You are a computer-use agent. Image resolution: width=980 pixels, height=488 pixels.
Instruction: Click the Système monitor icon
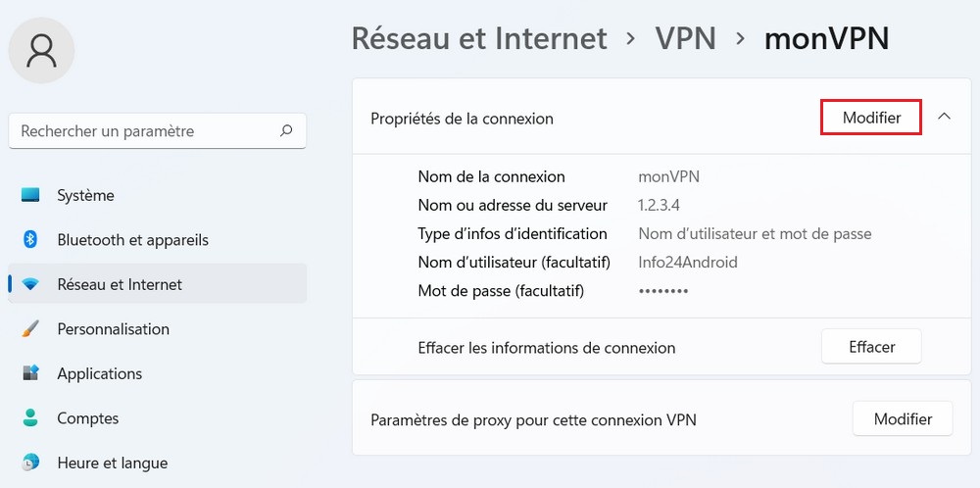[x=30, y=195]
